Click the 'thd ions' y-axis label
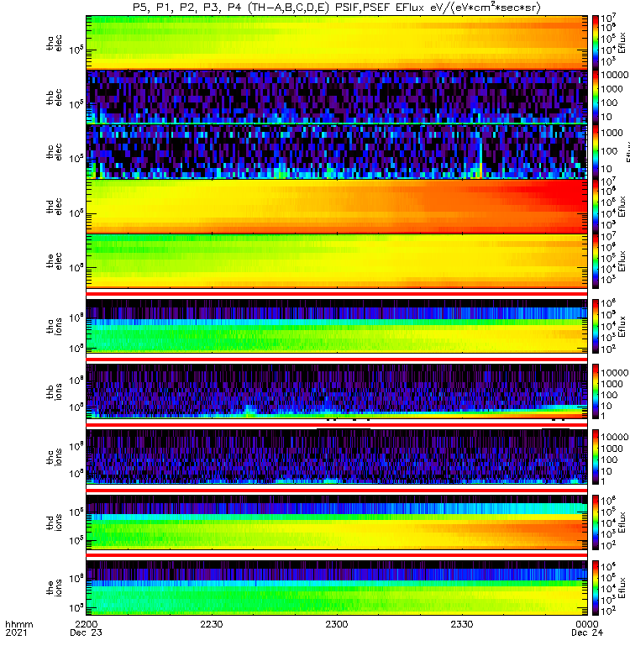 coord(54,522)
